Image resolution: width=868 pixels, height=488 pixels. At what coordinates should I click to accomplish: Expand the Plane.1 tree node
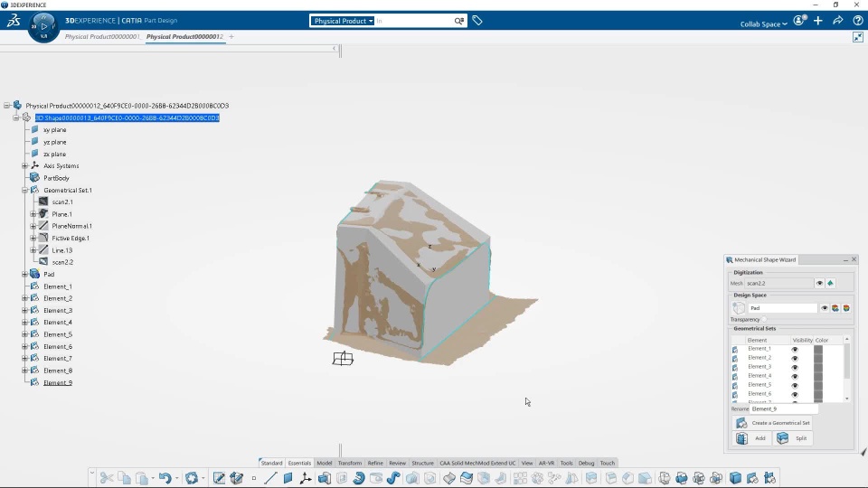(33, 214)
